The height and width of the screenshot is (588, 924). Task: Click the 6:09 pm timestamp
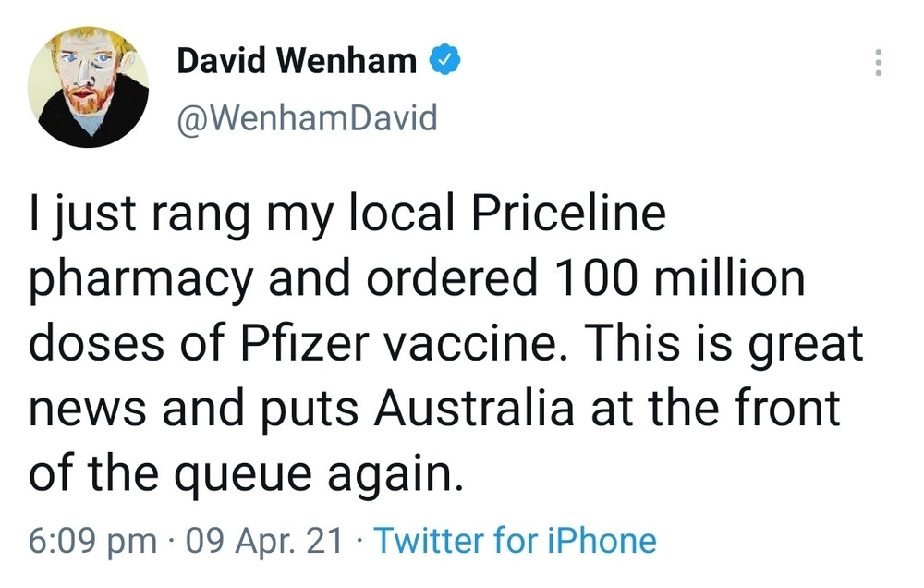click(x=92, y=540)
